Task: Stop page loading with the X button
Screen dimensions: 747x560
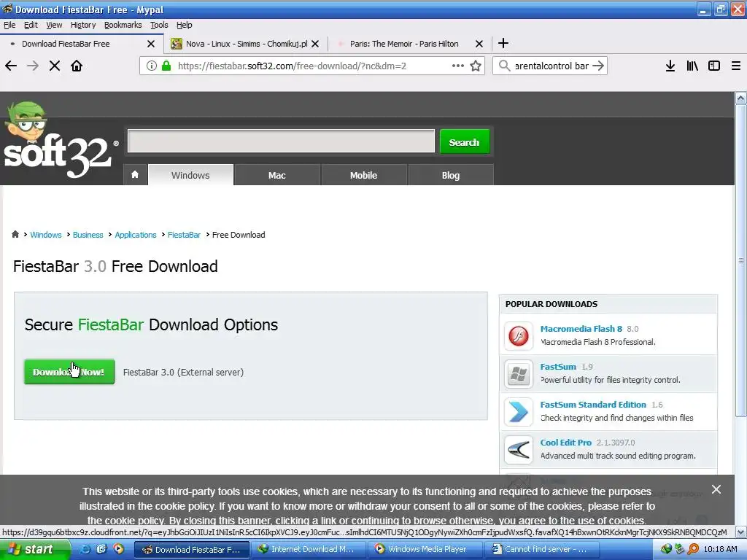Action: [x=55, y=66]
